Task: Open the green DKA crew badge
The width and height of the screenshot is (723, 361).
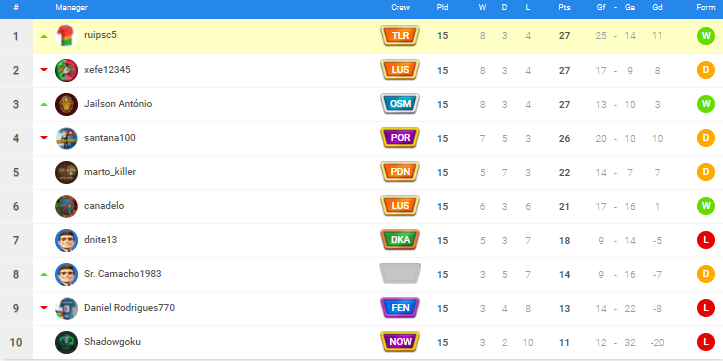Action: pos(400,240)
